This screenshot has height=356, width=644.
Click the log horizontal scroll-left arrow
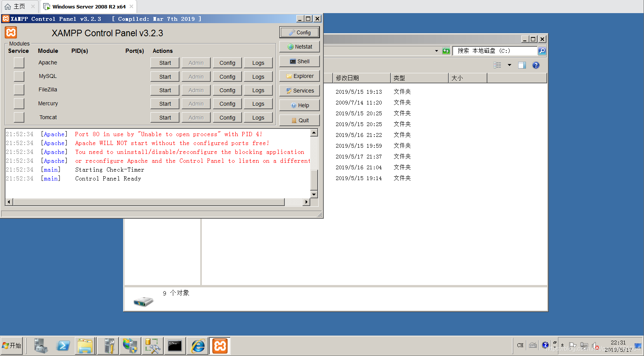click(x=9, y=202)
